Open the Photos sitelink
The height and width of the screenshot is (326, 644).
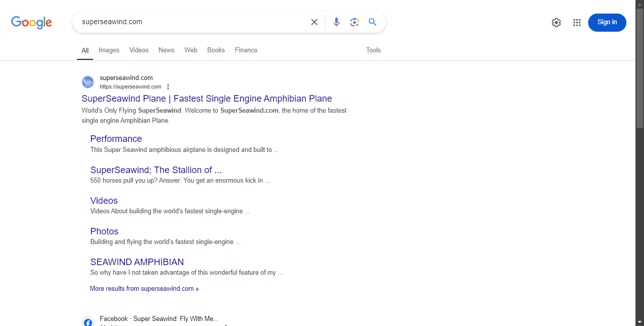point(105,231)
